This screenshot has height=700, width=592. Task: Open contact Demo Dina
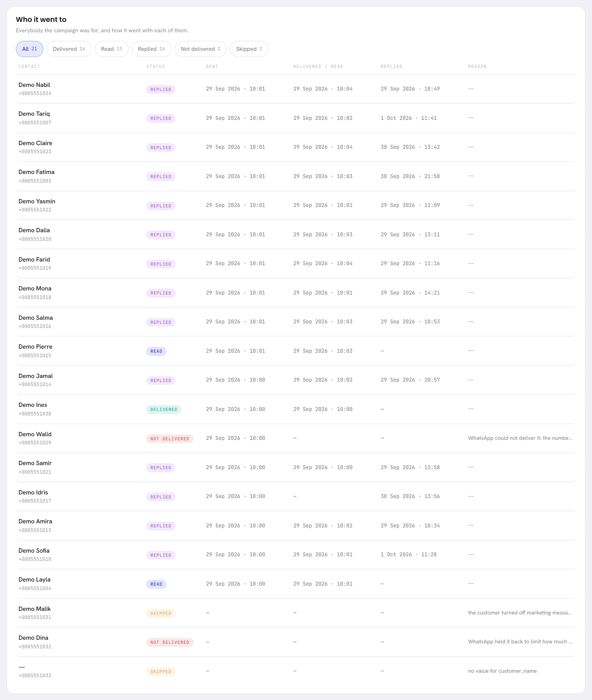33,638
